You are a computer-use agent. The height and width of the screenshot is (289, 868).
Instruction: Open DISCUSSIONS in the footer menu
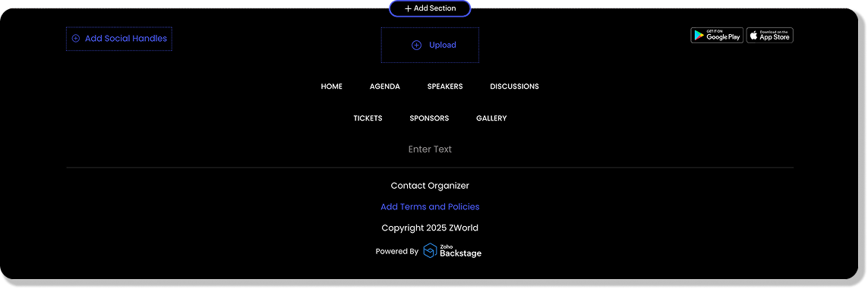(x=514, y=86)
